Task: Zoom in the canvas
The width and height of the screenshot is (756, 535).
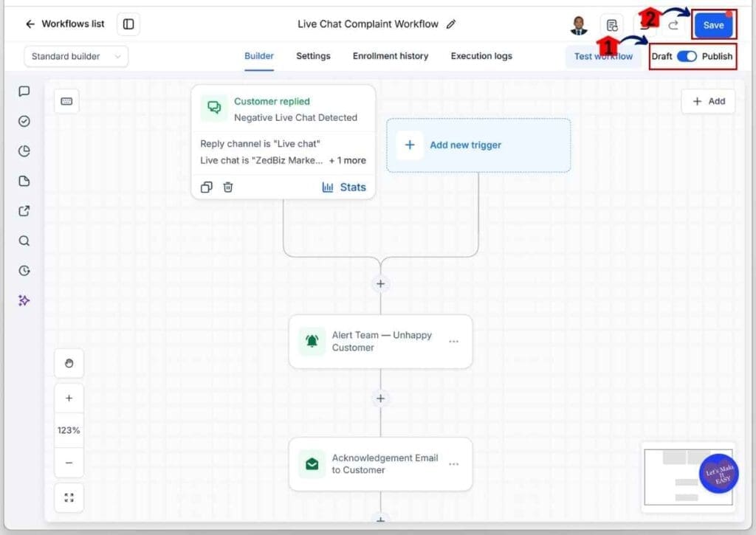Action: click(x=69, y=398)
